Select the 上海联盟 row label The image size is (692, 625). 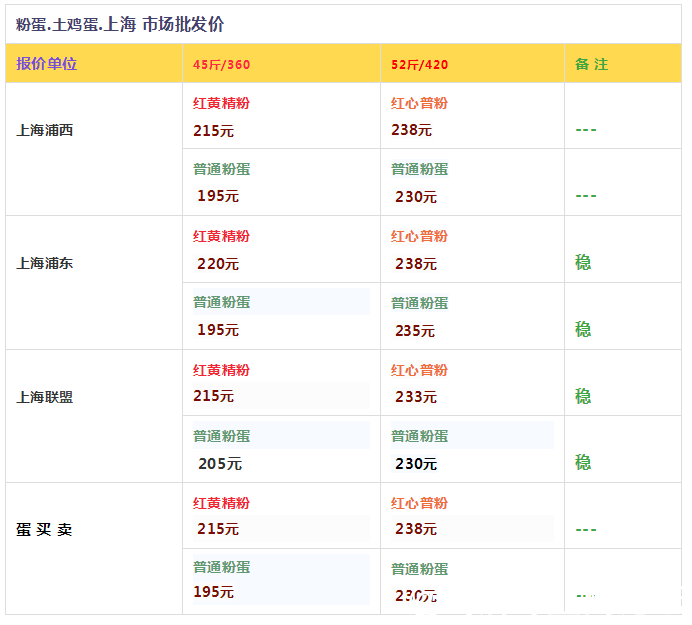click(x=45, y=397)
